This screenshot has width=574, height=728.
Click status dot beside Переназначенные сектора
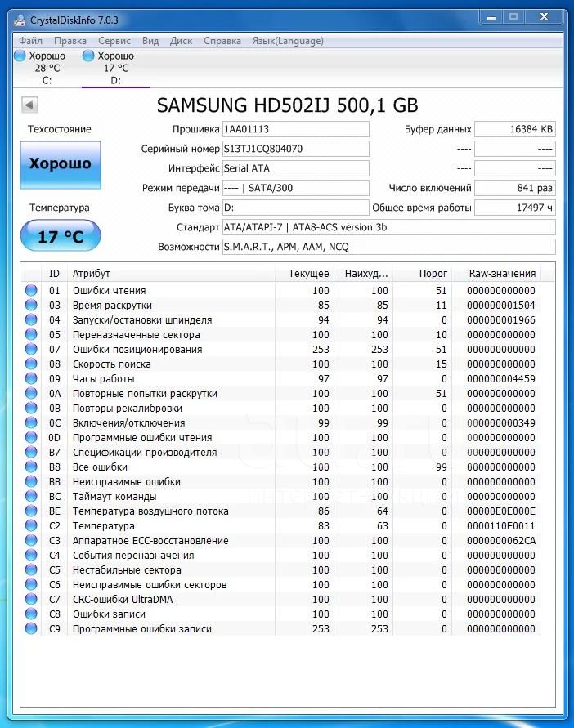click(31, 334)
